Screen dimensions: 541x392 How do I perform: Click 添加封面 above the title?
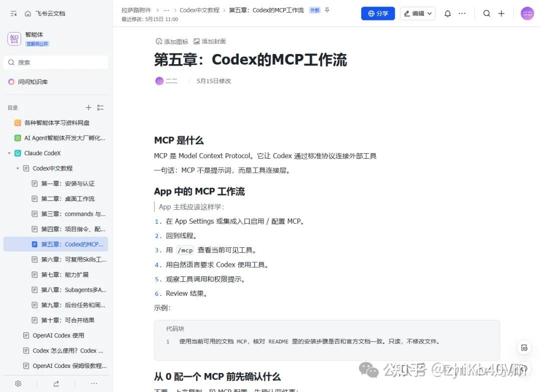(x=209, y=42)
